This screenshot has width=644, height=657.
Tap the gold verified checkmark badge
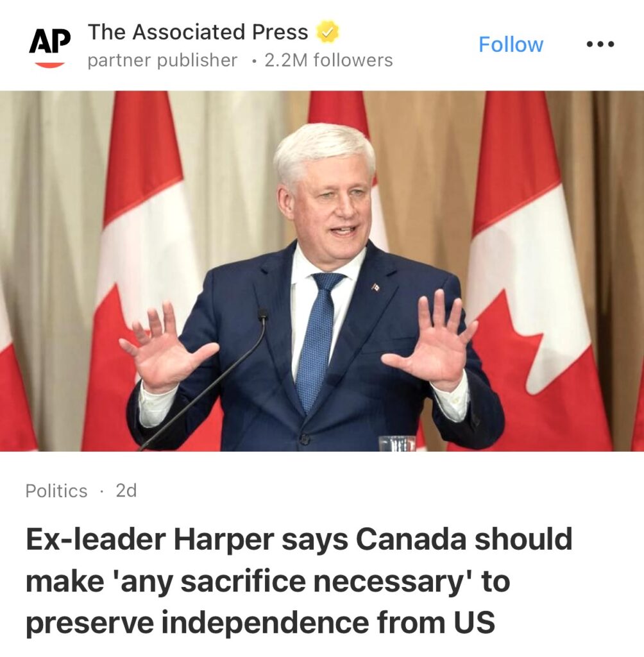(x=327, y=32)
